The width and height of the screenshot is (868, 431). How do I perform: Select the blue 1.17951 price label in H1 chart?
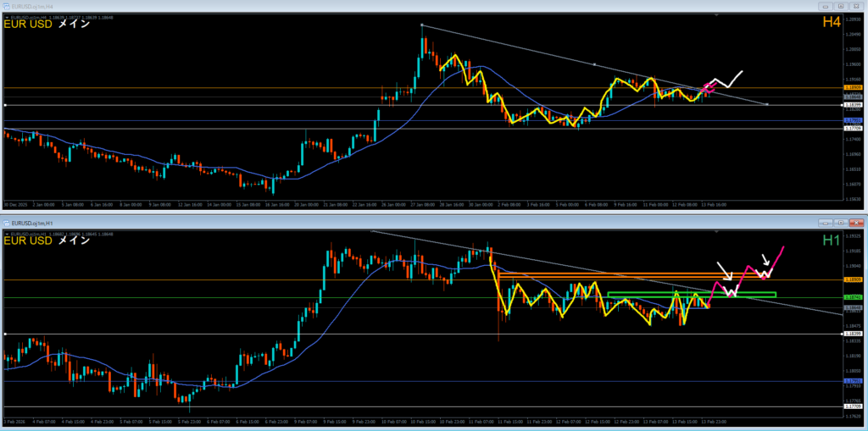point(851,381)
